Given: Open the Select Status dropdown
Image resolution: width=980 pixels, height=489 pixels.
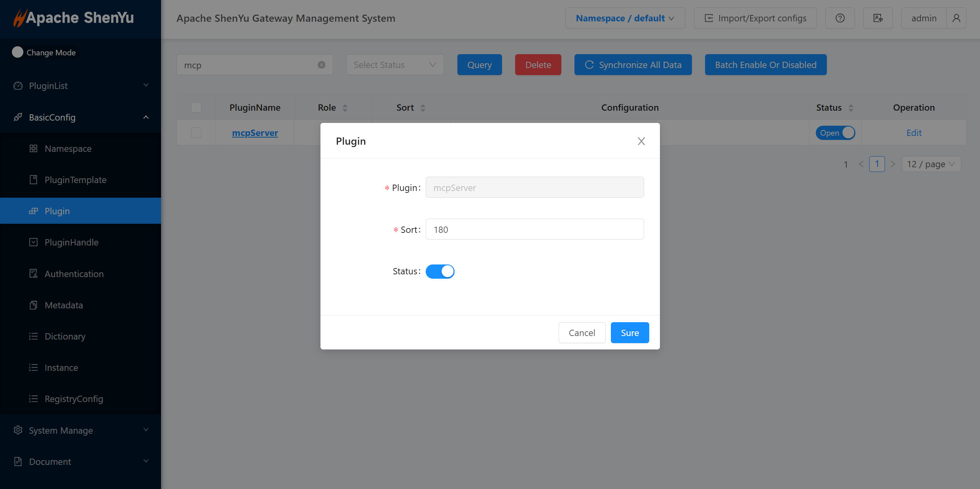Looking at the screenshot, I should 394,65.
